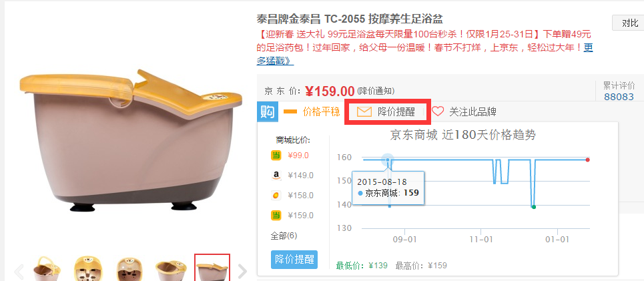Click the envelope icon for 降价提醒
Image resolution: width=644 pixels, height=281 pixels.
pos(364,111)
